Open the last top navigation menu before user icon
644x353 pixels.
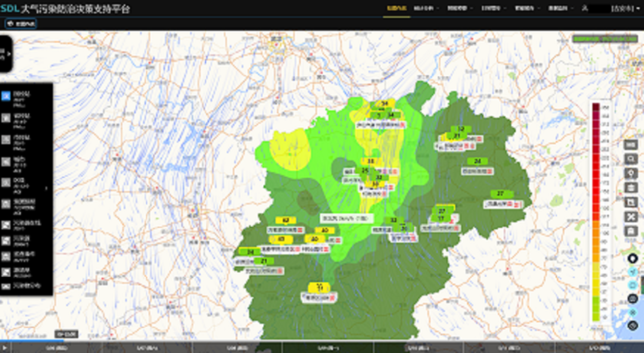560,8
